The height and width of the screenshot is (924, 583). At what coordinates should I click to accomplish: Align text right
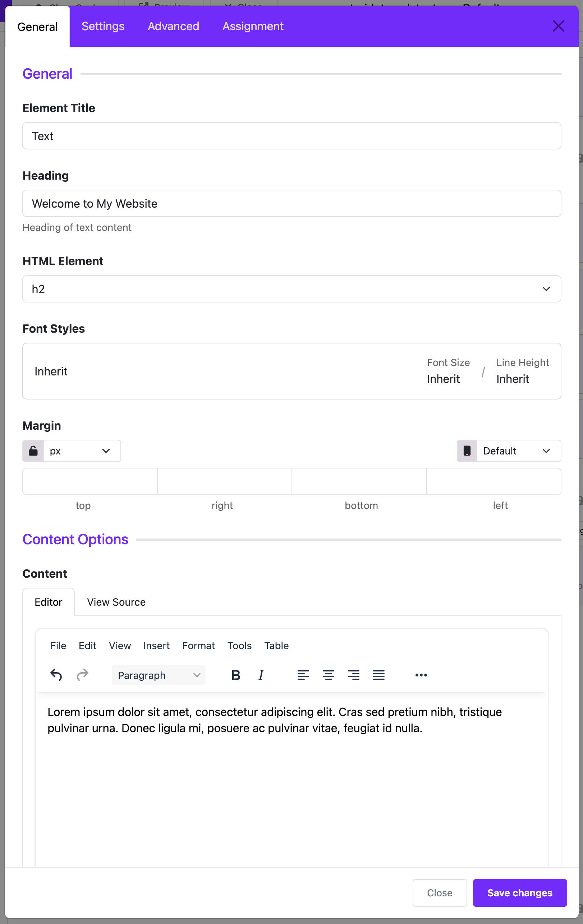[353, 675]
